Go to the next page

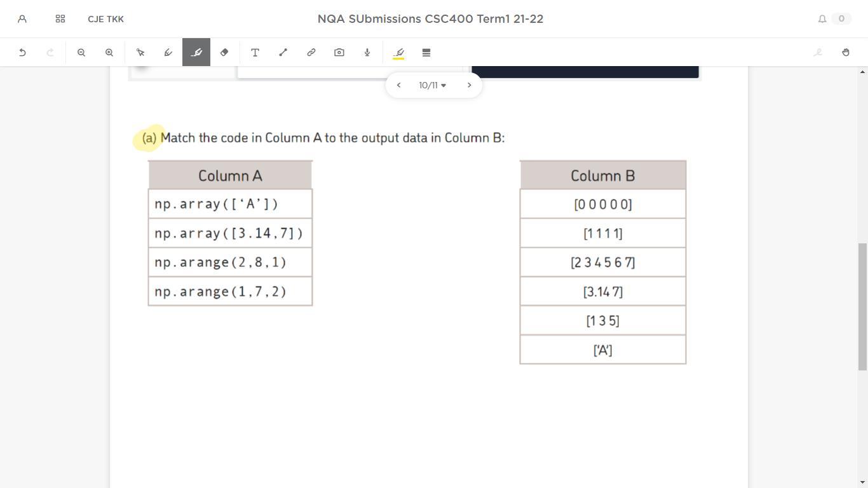point(470,85)
